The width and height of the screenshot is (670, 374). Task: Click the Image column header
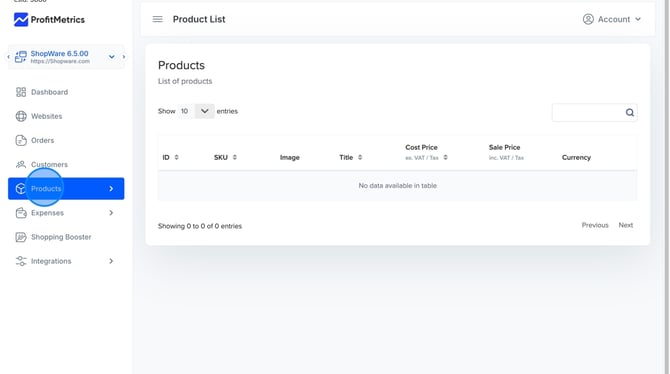[290, 157]
